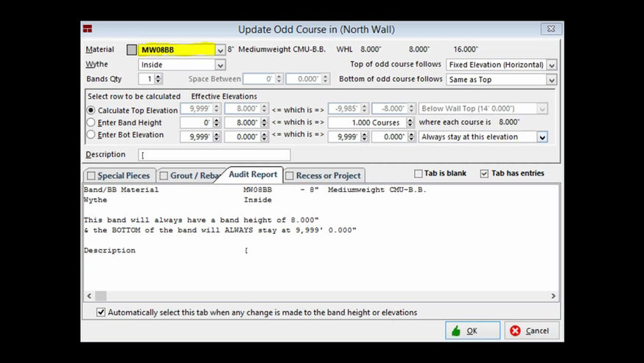Open Always stay at this elevation dropdown
The image size is (644, 363).
point(542,137)
